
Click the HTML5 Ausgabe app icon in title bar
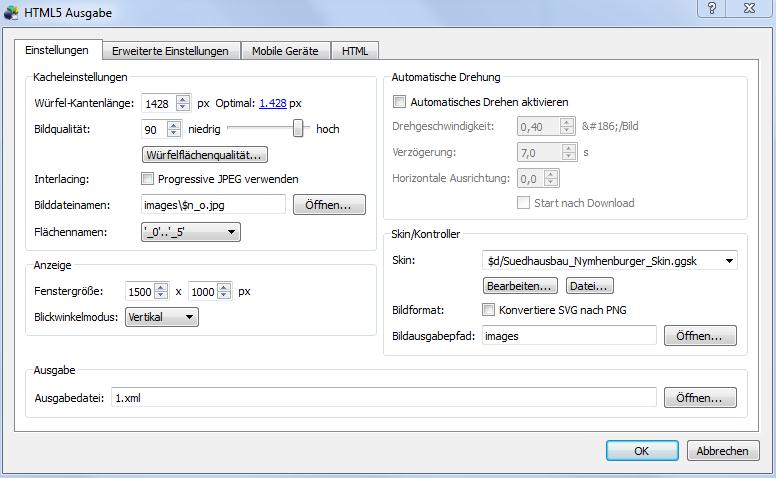[11, 13]
